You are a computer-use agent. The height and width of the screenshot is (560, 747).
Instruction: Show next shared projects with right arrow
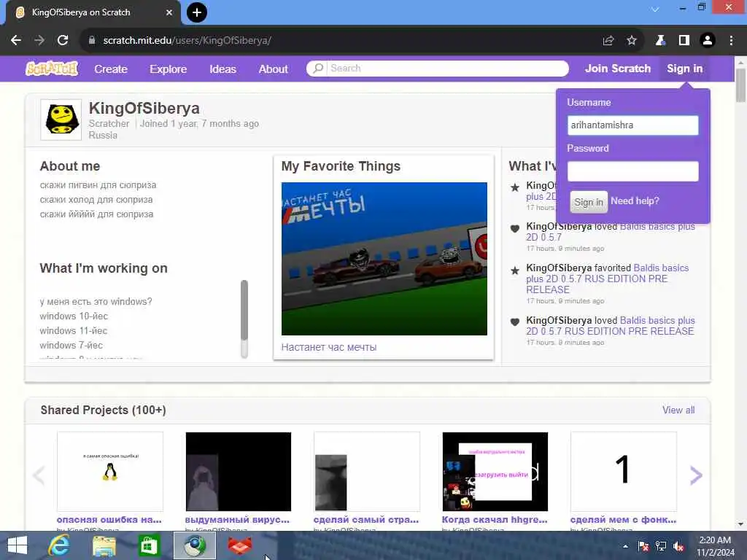(x=696, y=475)
